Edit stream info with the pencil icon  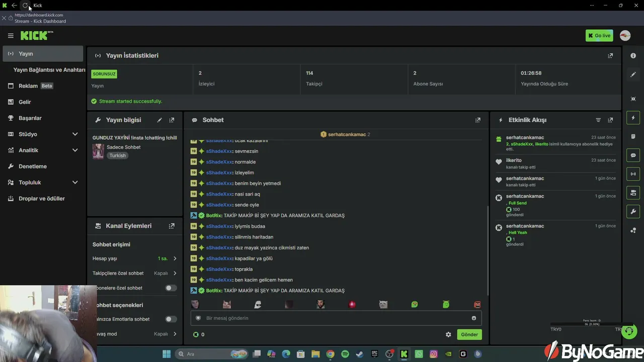coord(159,120)
